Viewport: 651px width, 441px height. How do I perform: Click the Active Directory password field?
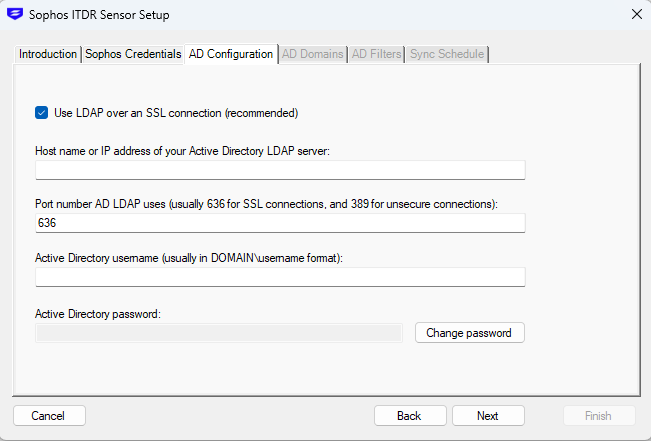(219, 333)
